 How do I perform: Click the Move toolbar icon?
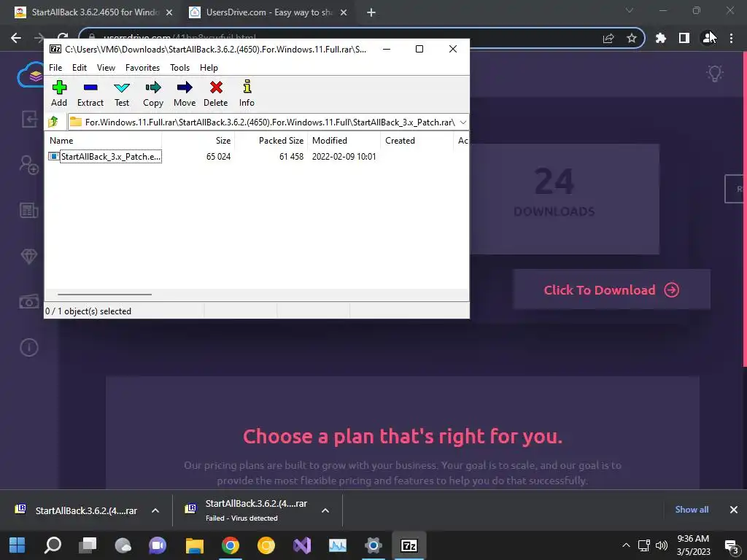click(x=185, y=93)
